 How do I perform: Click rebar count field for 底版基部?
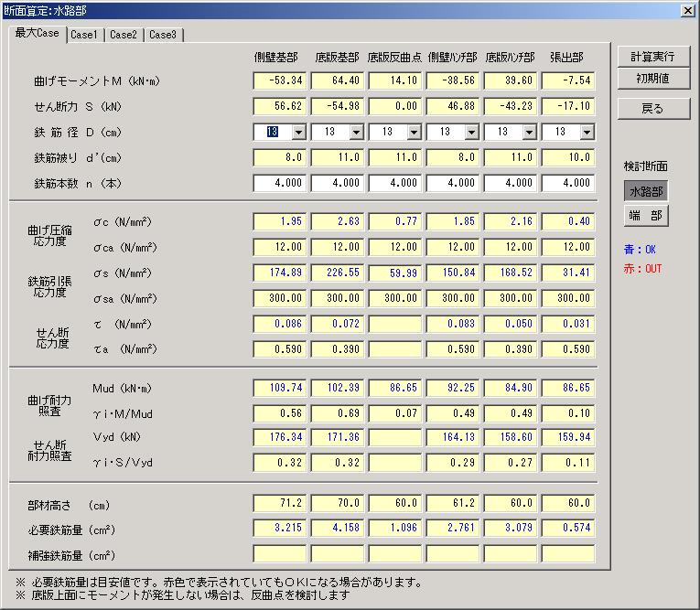(x=338, y=183)
